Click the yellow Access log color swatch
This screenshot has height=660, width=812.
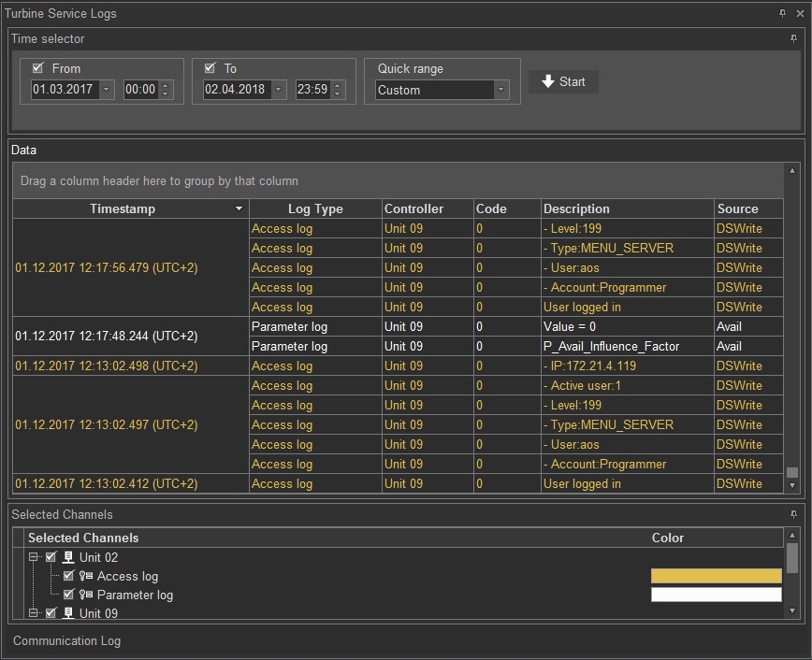(x=716, y=577)
